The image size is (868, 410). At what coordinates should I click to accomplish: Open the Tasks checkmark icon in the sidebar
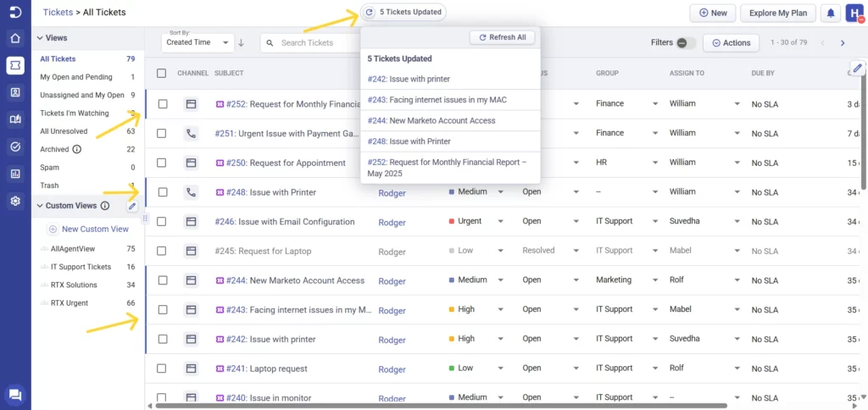[x=15, y=147]
